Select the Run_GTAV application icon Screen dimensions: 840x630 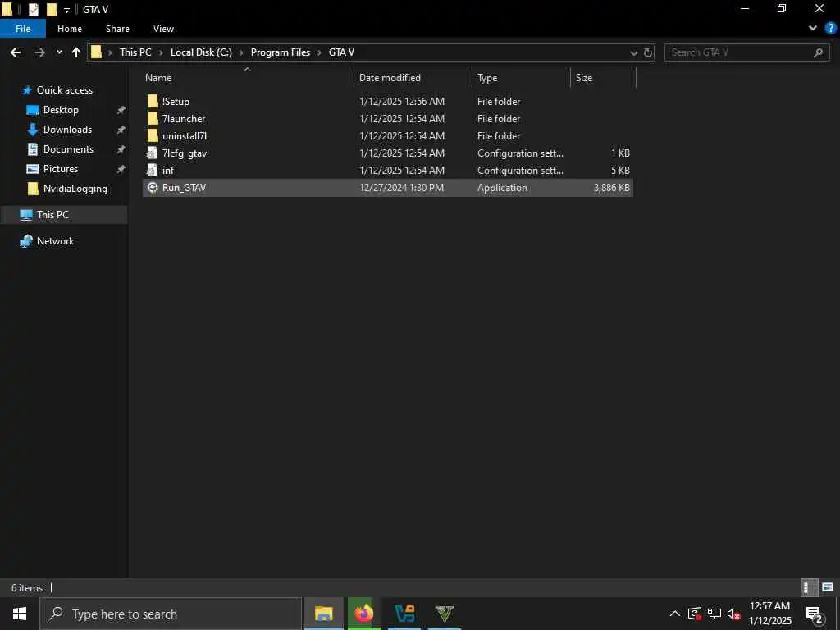pos(153,188)
